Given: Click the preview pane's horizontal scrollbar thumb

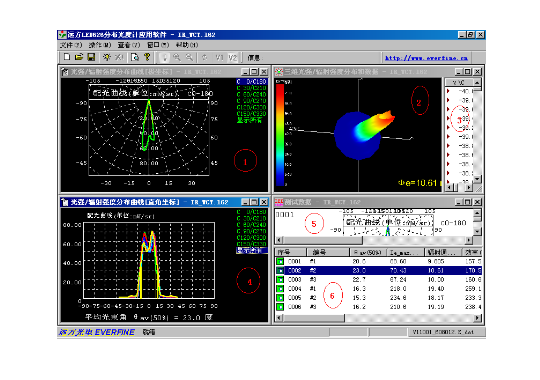Looking at the screenshot, I should click(x=323, y=239).
